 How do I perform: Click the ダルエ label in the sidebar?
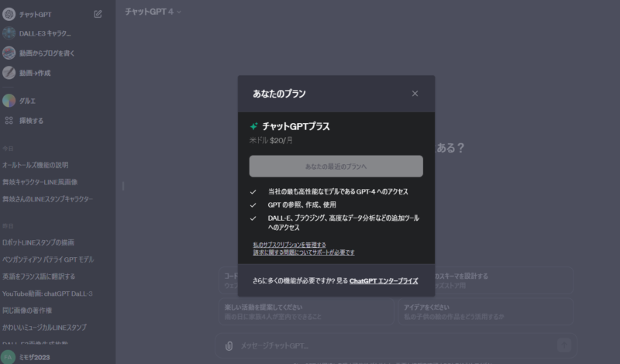pyautogui.click(x=27, y=101)
